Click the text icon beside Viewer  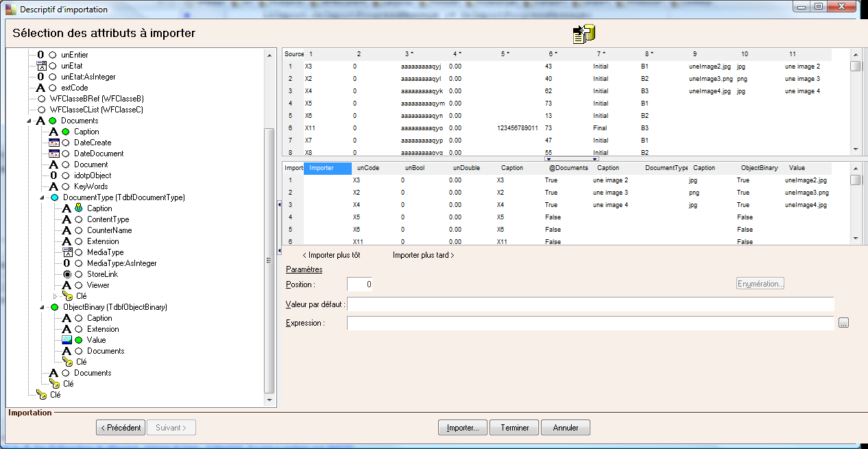[x=67, y=285]
